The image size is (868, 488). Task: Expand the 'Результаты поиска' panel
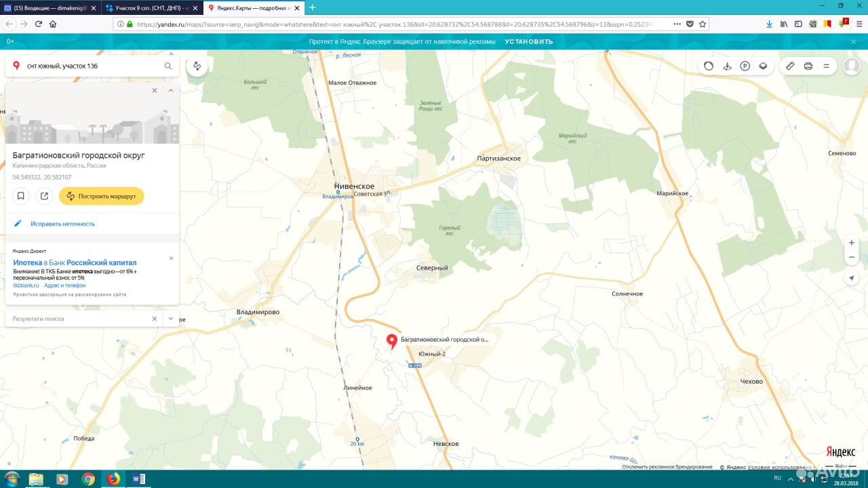(171, 319)
